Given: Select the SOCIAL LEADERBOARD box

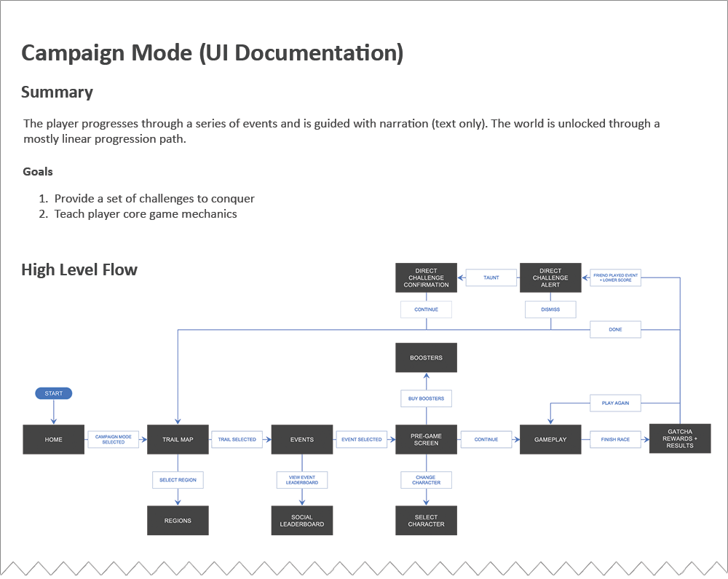Looking at the screenshot, I should coord(302,521).
